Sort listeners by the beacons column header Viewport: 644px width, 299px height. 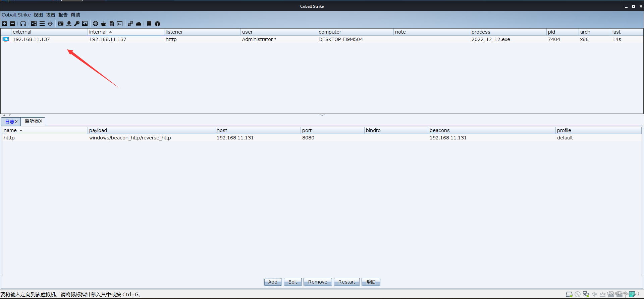[492, 130]
